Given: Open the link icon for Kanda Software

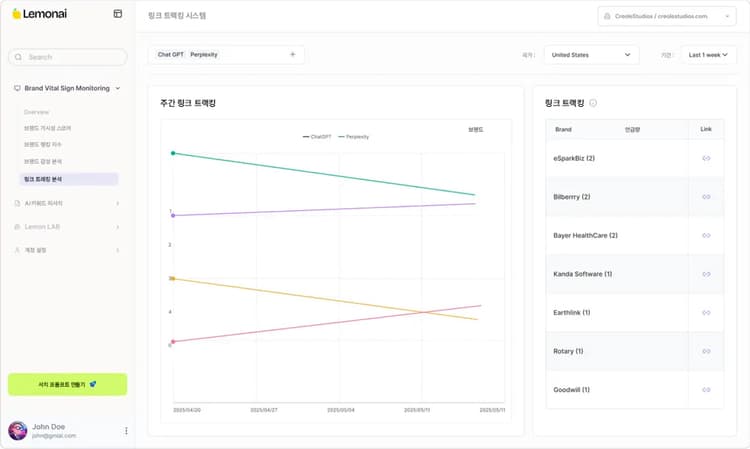Looking at the screenshot, I should (706, 274).
